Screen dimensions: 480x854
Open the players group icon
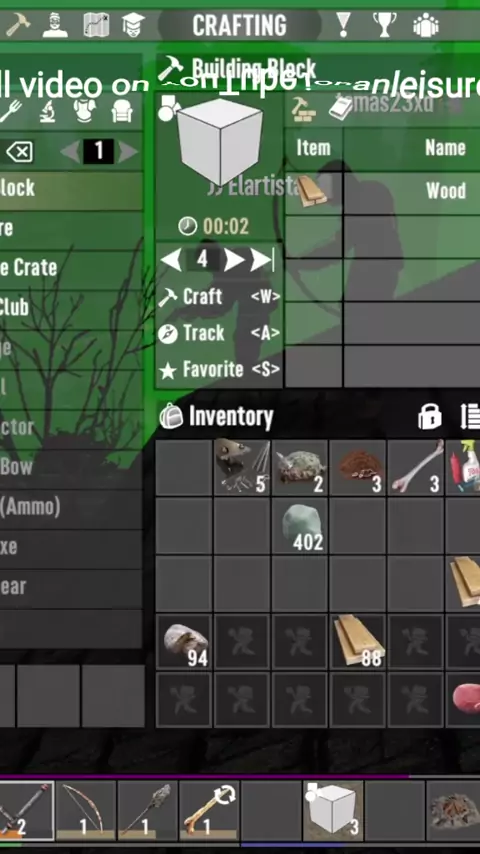click(426, 25)
